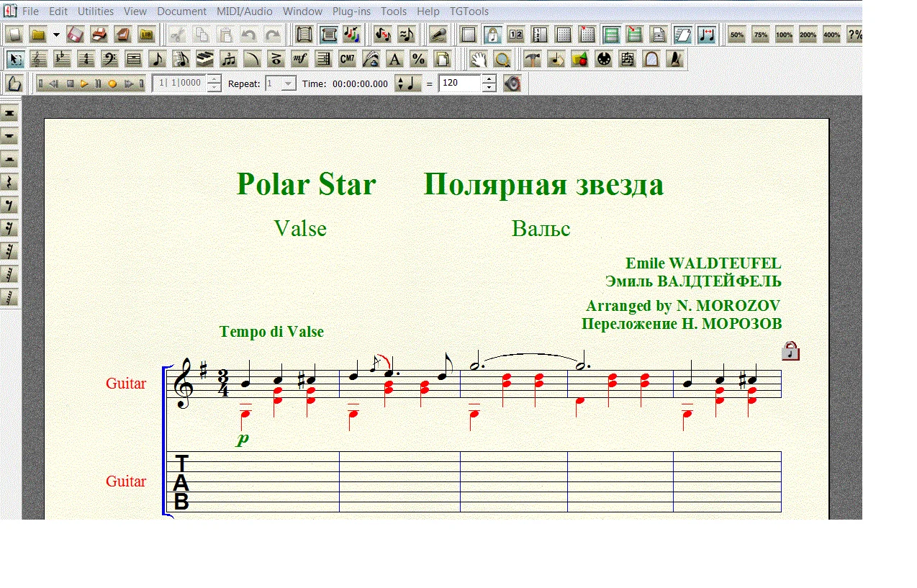Open the File menu
Image resolution: width=917 pixels, height=588 pixels.
[x=30, y=12]
